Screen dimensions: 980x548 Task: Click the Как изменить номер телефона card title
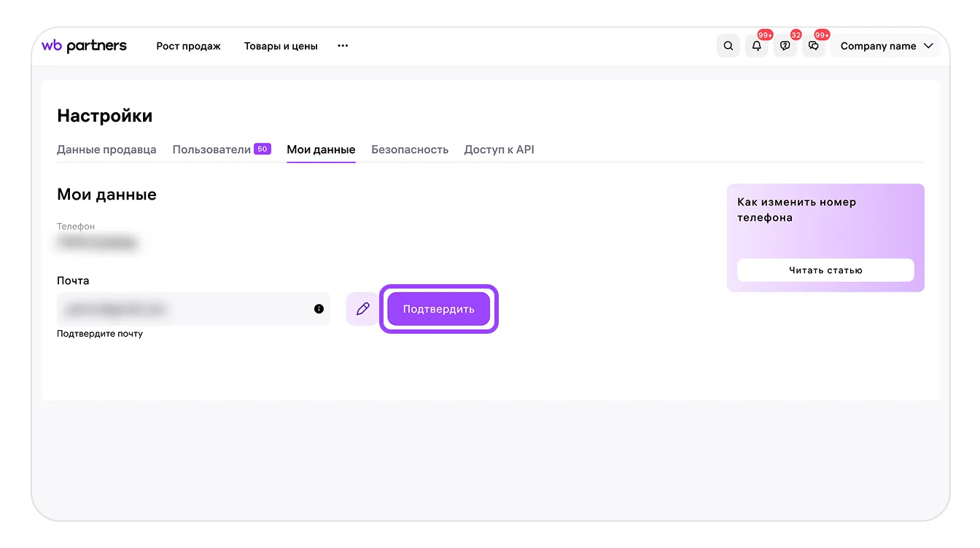click(x=796, y=210)
